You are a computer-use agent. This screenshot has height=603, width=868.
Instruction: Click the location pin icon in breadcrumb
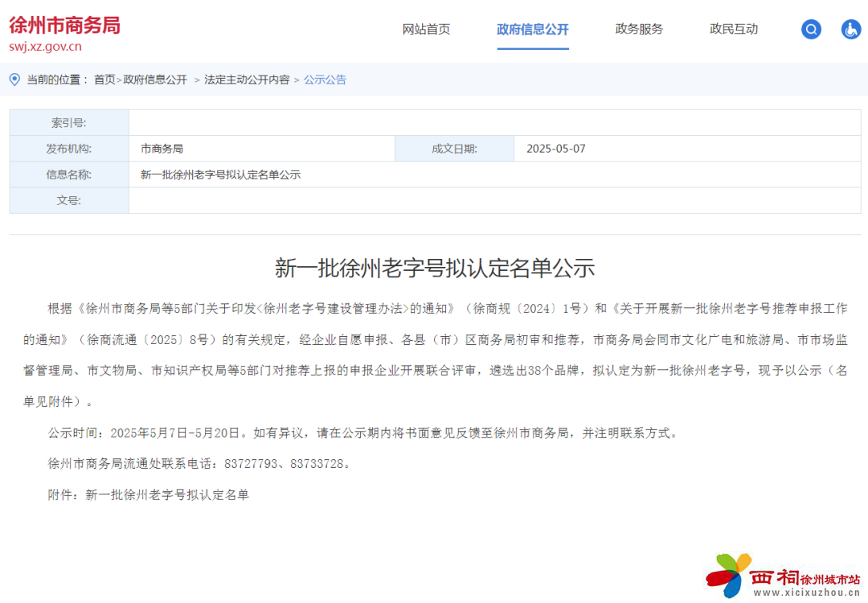pyautogui.click(x=14, y=79)
